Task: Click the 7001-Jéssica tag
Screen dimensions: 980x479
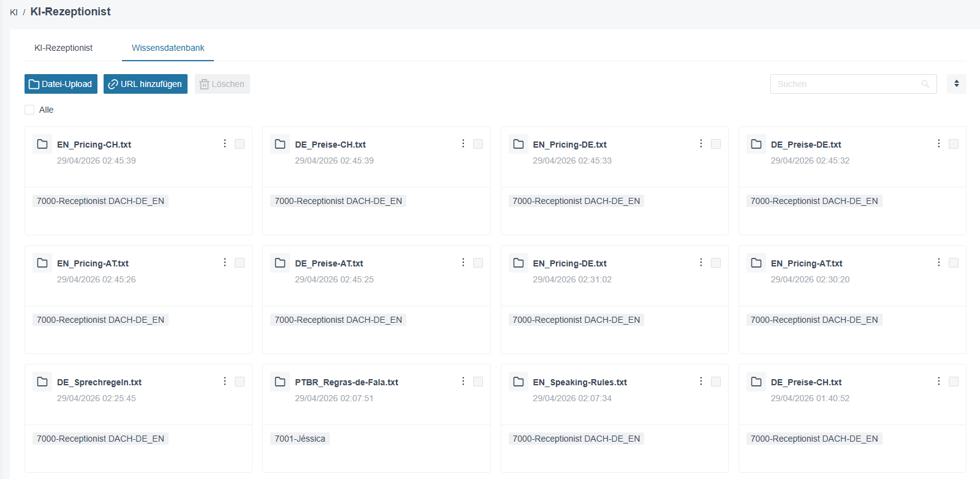Action: [300, 439]
